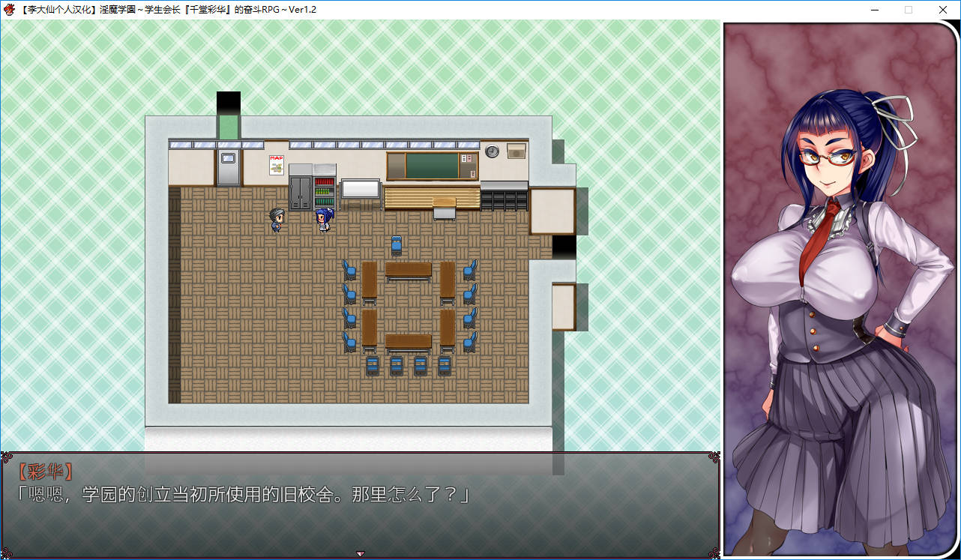Click the lone blue chair above the tables
The image size is (961, 560).
click(397, 244)
